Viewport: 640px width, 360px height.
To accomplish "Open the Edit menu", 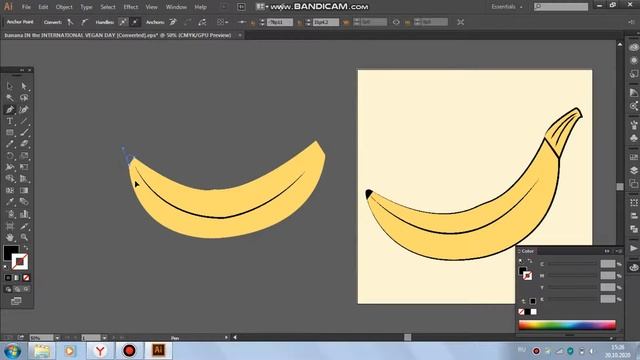I will [43, 7].
